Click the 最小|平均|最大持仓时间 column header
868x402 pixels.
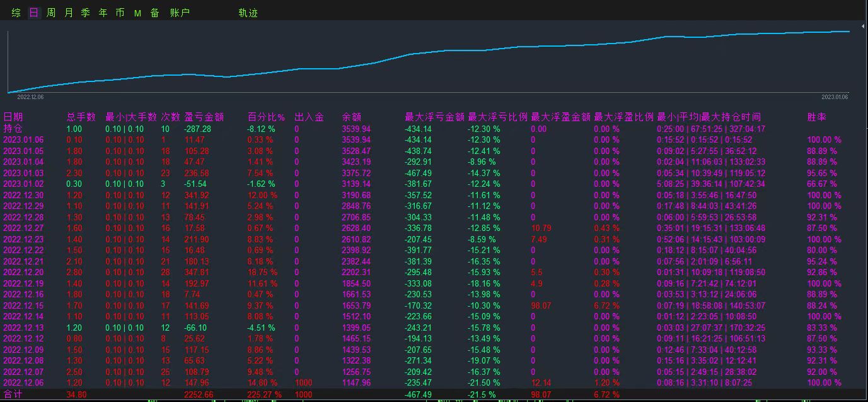[x=709, y=117]
